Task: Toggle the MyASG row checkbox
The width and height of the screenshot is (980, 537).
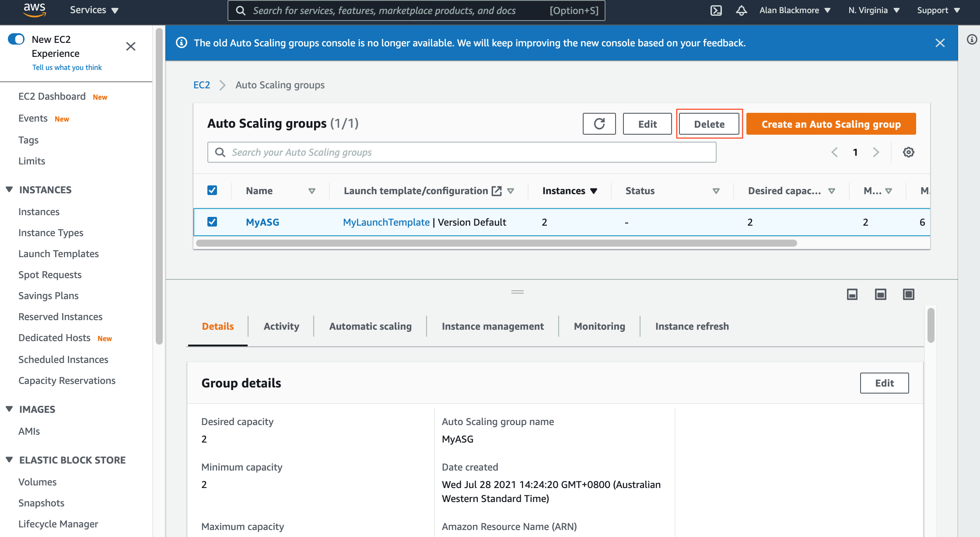Action: tap(212, 222)
